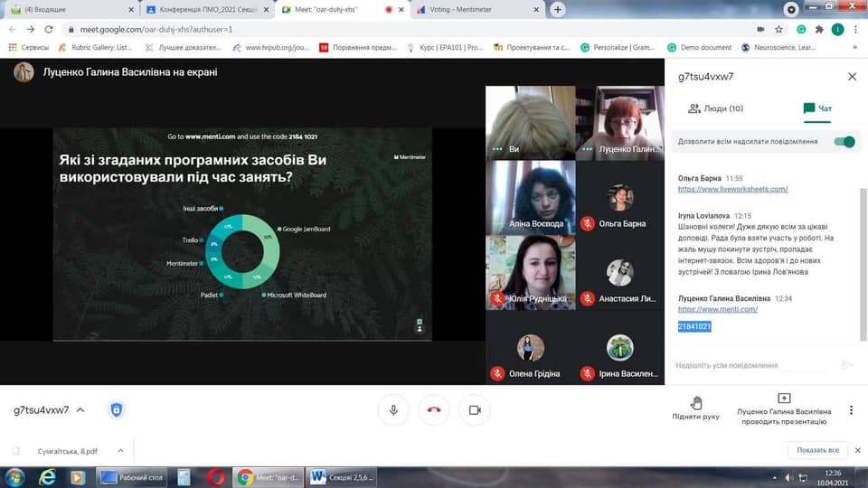Click the chat message input field

point(750,365)
